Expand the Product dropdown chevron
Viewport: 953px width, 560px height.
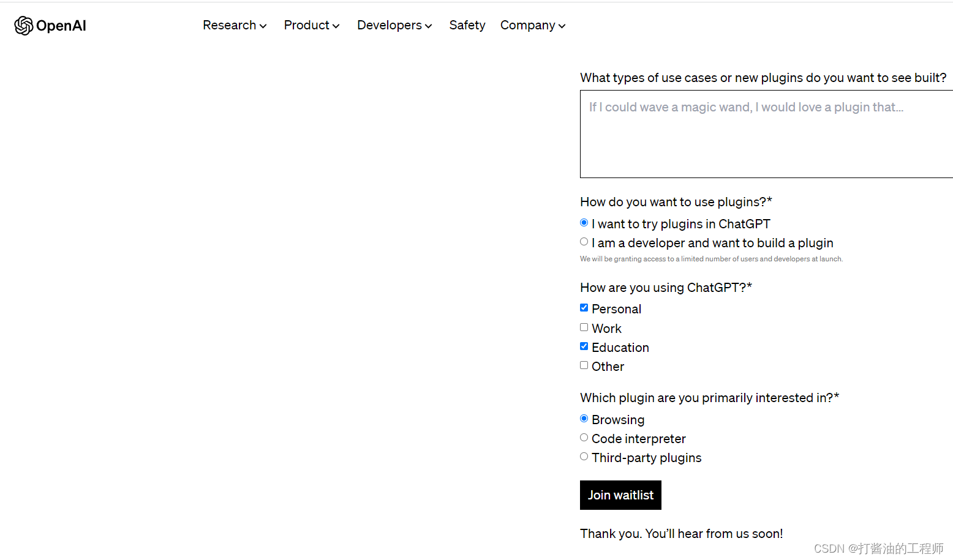[x=336, y=26]
